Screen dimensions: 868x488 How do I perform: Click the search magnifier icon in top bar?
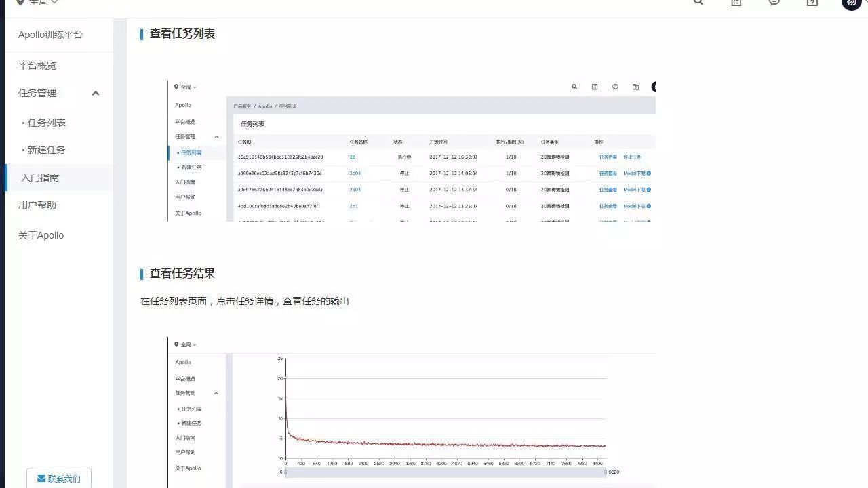pyautogui.click(x=698, y=2)
